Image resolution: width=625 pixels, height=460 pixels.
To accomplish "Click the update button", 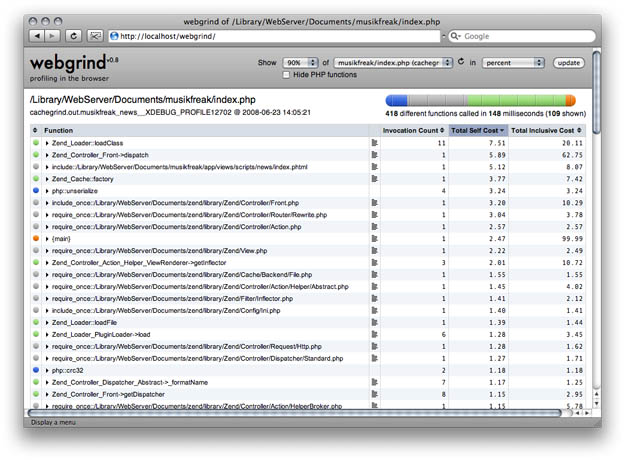I will 569,63.
